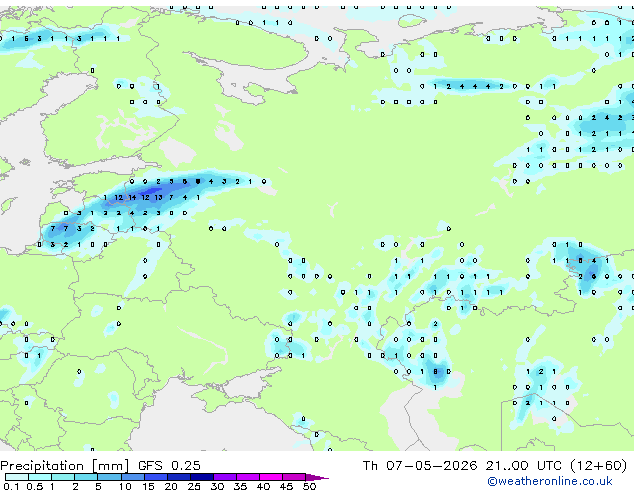Click the '0.5' legend scale label
The width and height of the screenshot is (634, 490).
click(34, 486)
